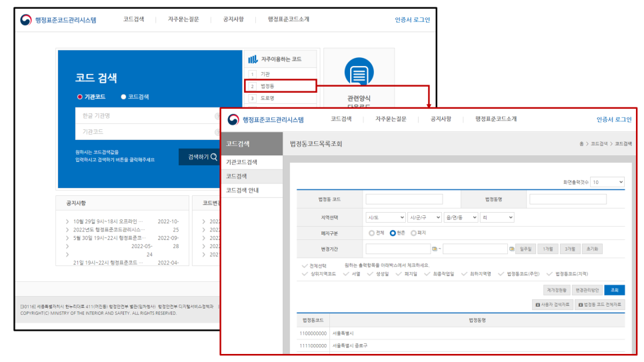Click rank 3 도로명 in the frequently used codes
The image size is (644, 362).
(281, 98)
